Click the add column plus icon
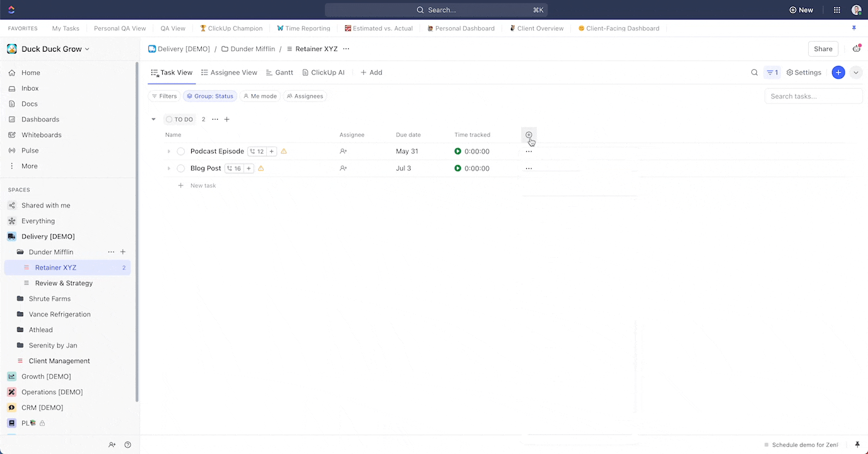868x454 pixels. 529,135
